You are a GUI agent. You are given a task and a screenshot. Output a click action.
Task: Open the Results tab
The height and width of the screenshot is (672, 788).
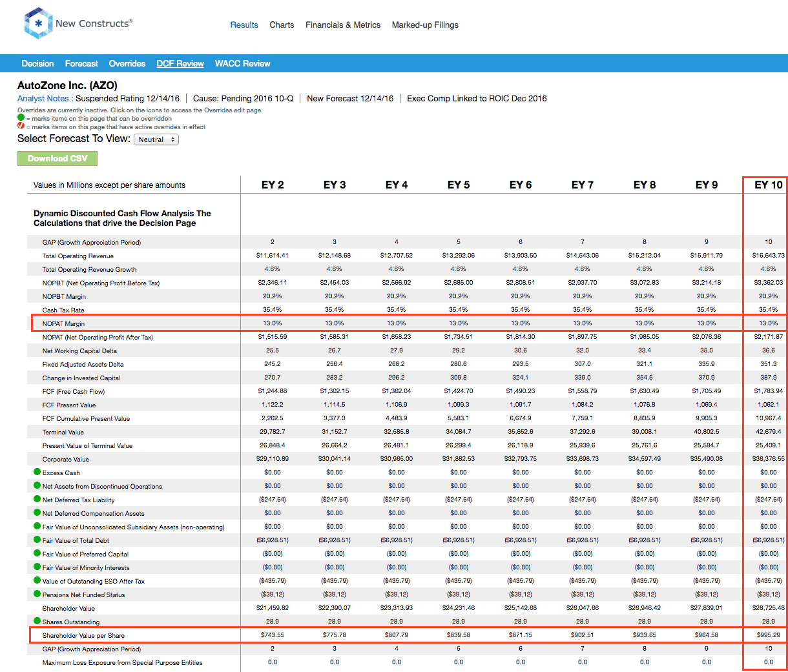[x=244, y=25]
